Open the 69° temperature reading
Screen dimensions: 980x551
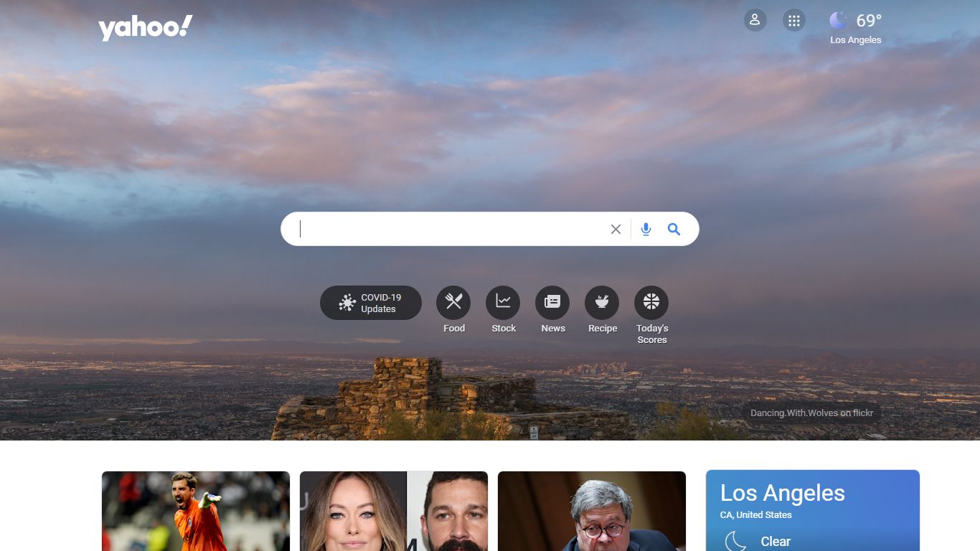(869, 21)
